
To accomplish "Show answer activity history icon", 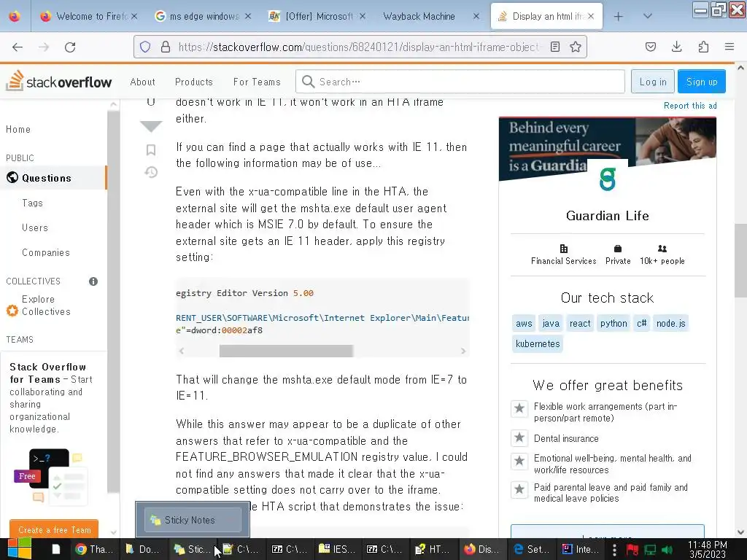I will click(x=151, y=172).
